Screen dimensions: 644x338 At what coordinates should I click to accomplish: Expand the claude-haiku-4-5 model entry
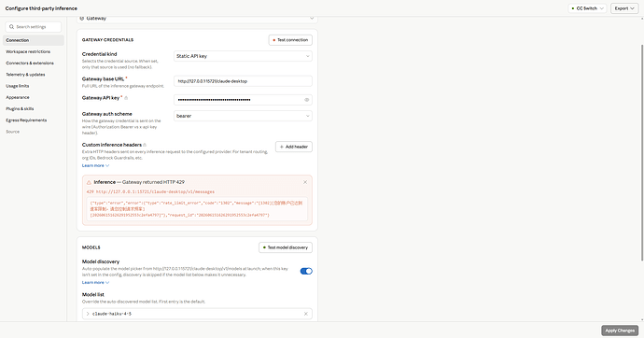(x=88, y=314)
